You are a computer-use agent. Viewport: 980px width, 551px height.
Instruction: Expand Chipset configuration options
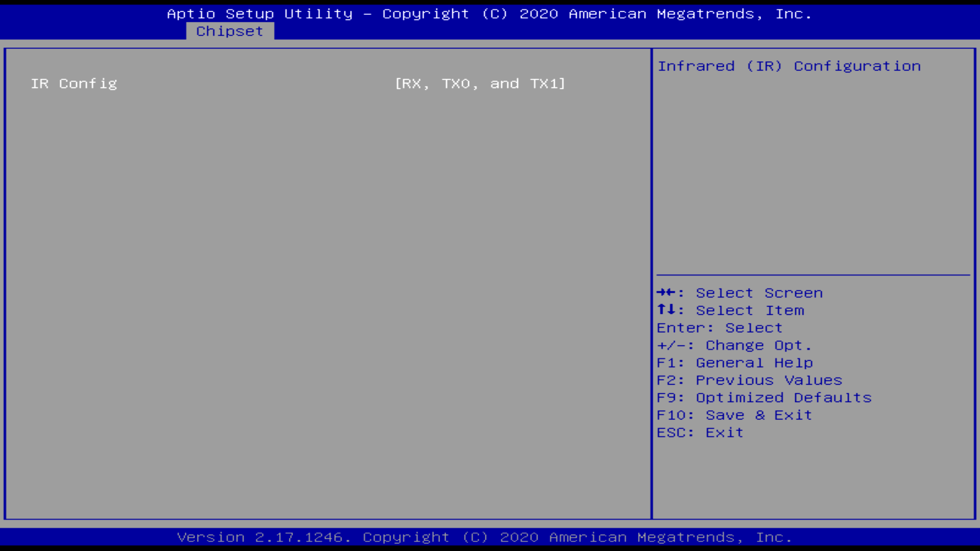click(x=230, y=31)
